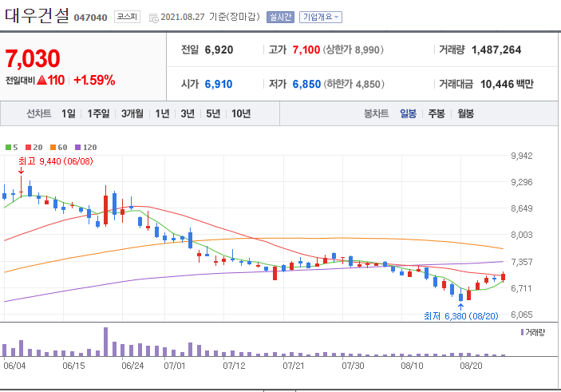Click the orange 60-day moving average swatch
561x392 pixels.
coord(53,147)
